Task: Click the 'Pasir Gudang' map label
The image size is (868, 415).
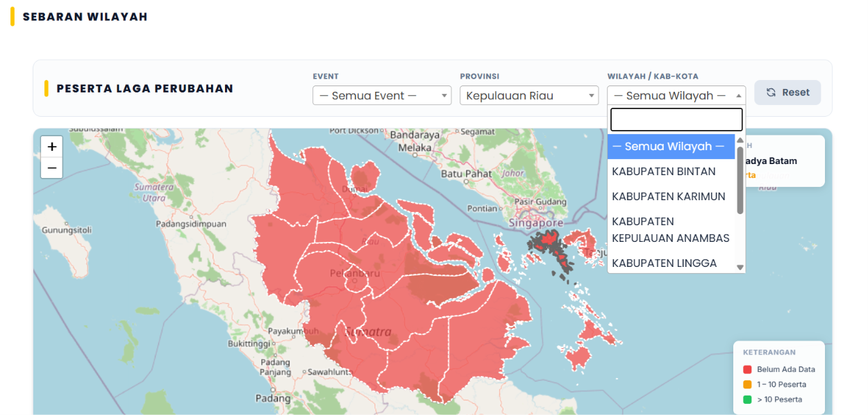Action: click(540, 202)
